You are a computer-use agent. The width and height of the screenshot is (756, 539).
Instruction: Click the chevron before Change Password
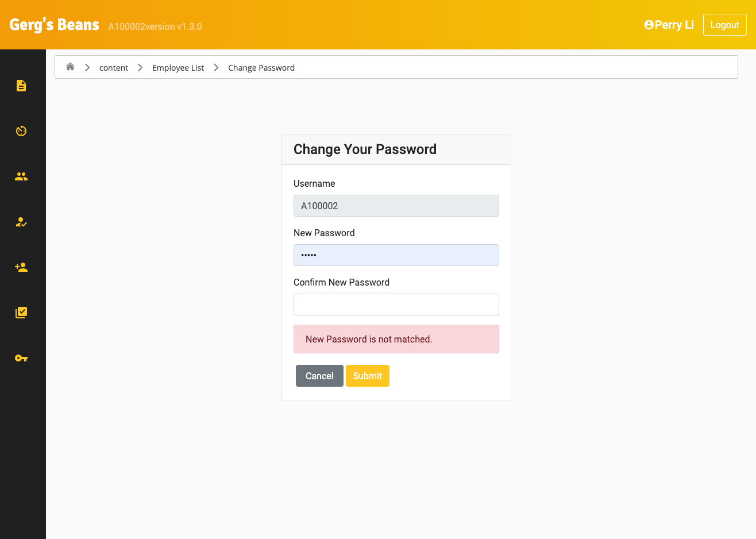(216, 67)
